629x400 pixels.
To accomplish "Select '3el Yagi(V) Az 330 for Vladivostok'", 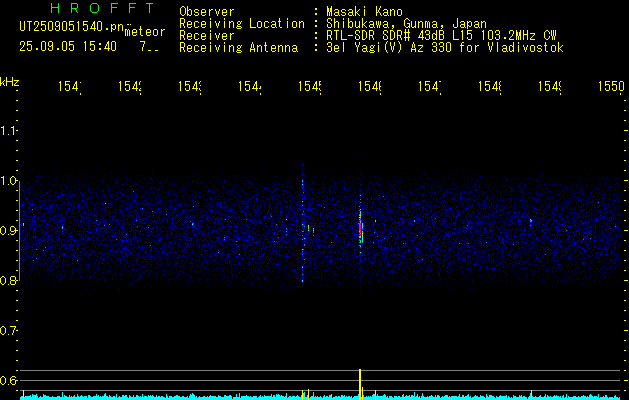I will tap(445, 48).
